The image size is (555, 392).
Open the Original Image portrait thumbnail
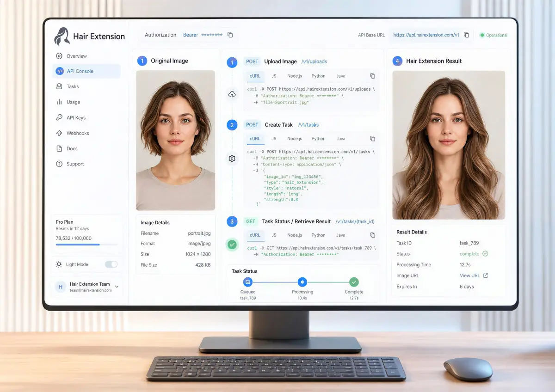coord(176,141)
